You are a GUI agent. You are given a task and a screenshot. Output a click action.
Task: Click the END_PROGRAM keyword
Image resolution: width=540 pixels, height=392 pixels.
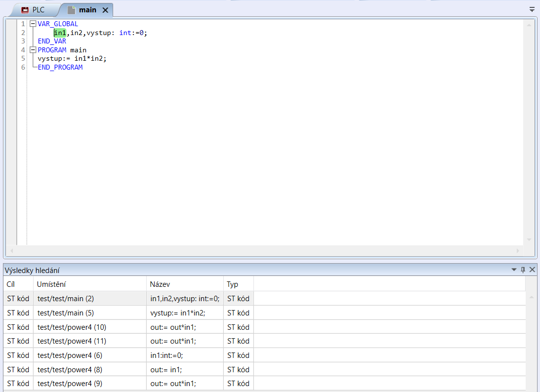point(60,67)
